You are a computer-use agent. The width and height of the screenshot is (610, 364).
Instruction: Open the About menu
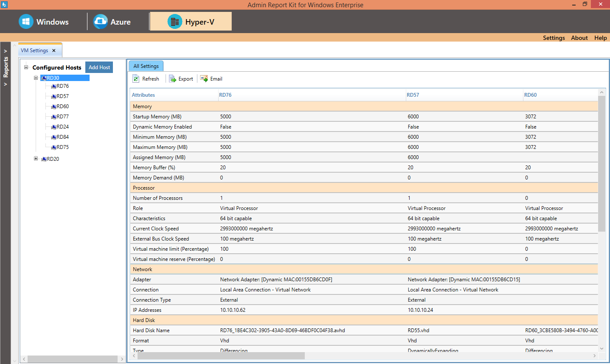[x=579, y=38]
